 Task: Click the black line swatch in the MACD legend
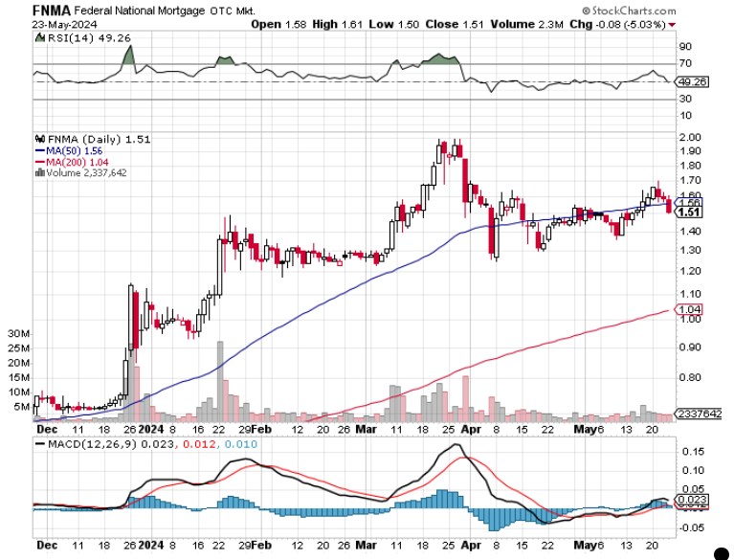(x=40, y=443)
